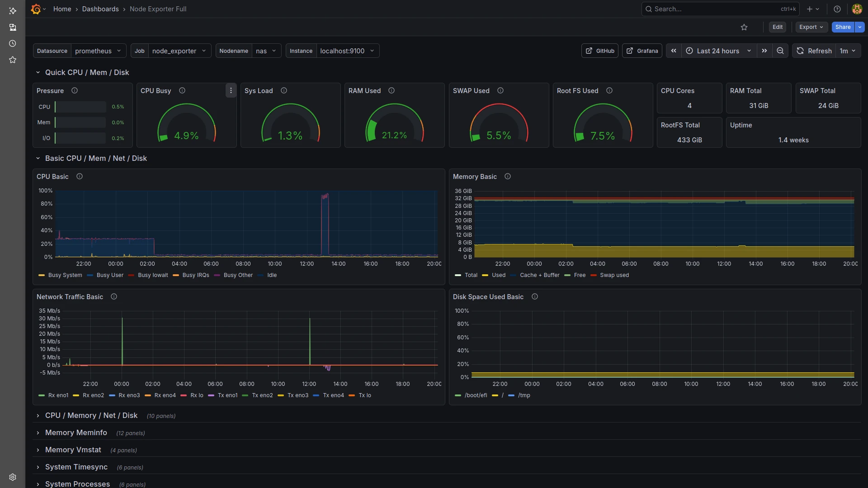
Task: Open the GitHub link button
Action: [x=600, y=51]
